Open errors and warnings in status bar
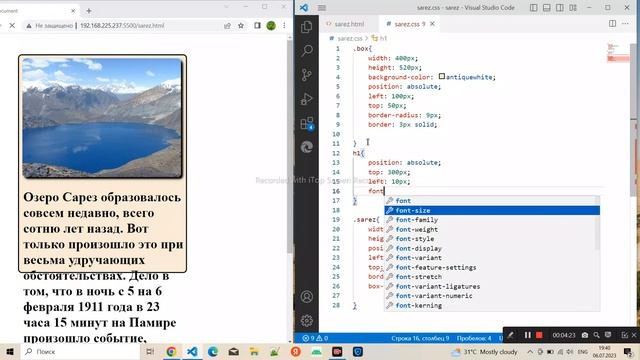This screenshot has width=640, height=360. coord(315,338)
